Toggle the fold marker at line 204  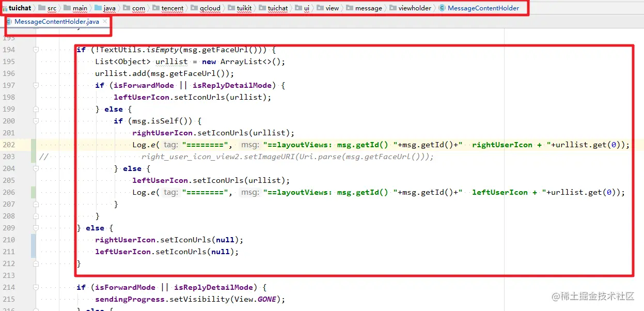36,168
